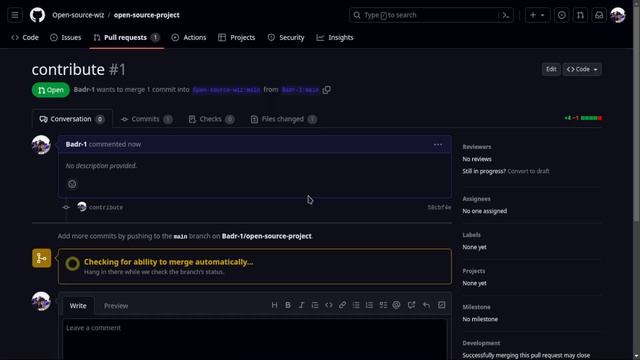Open the command palette icon in search bar
640x360 pixels.
(505, 15)
